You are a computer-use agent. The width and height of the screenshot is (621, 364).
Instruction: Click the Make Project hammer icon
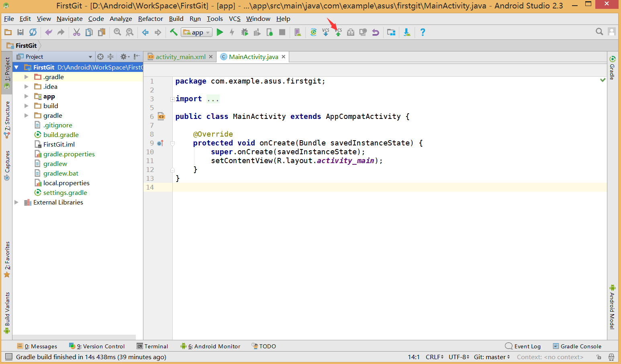click(x=174, y=33)
